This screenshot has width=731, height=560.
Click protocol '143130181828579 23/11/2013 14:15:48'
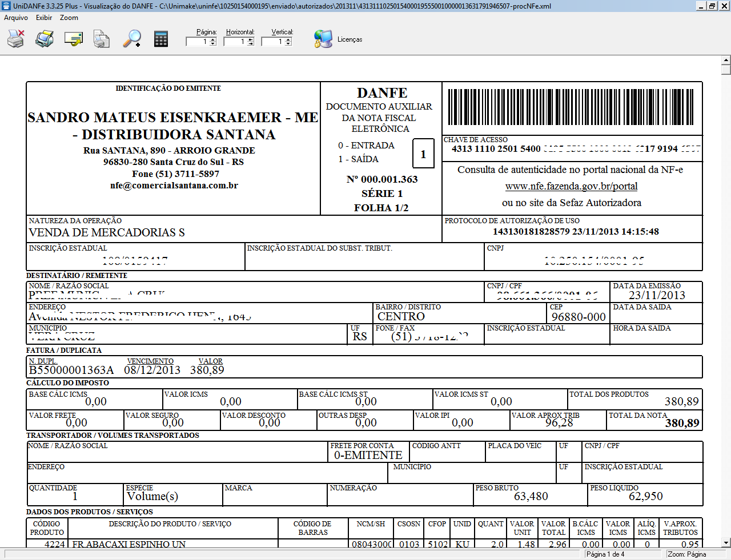coord(576,232)
